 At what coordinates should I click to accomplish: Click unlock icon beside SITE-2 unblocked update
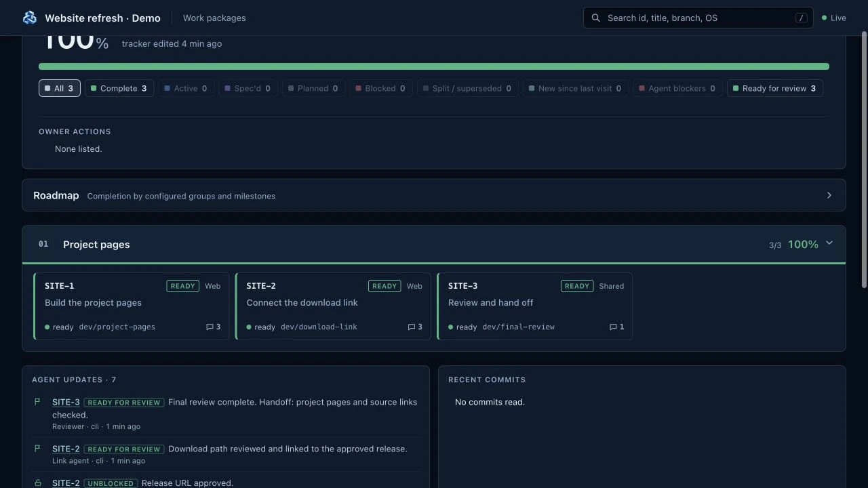pyautogui.click(x=37, y=483)
